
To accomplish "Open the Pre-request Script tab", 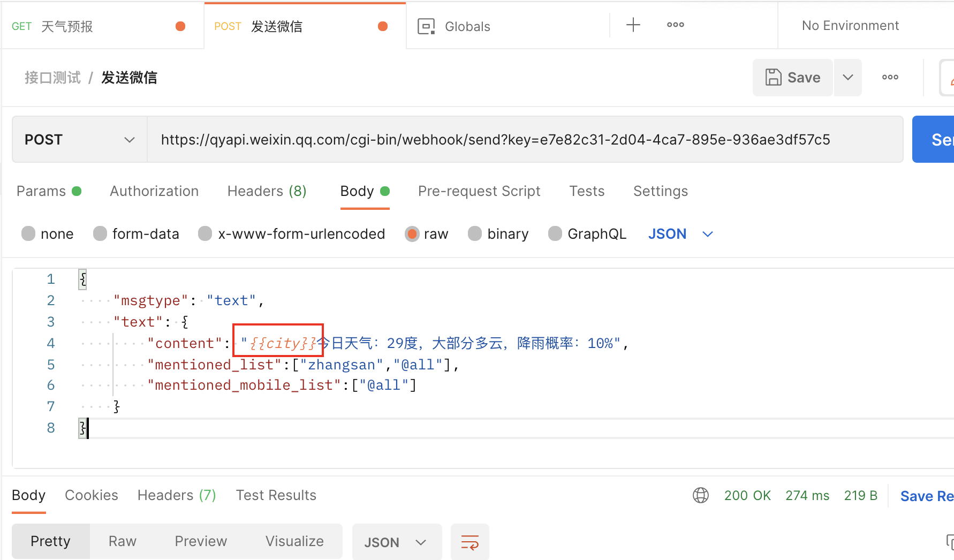I will click(479, 191).
